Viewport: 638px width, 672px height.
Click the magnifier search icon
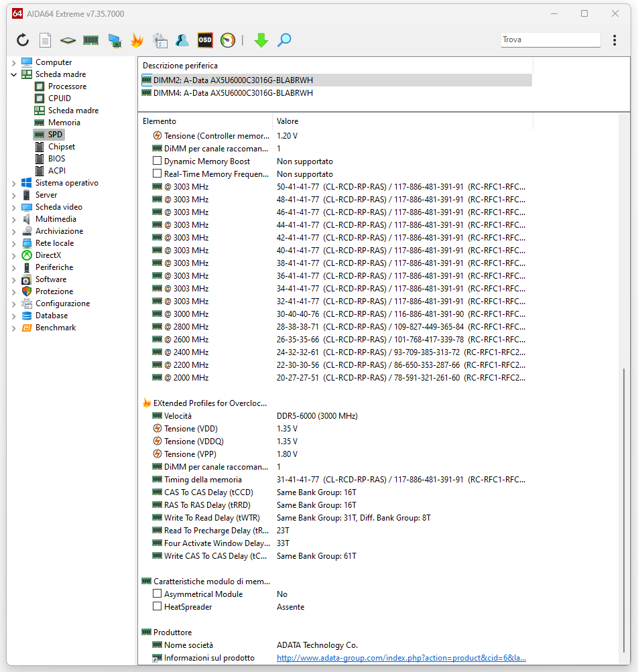coord(284,40)
